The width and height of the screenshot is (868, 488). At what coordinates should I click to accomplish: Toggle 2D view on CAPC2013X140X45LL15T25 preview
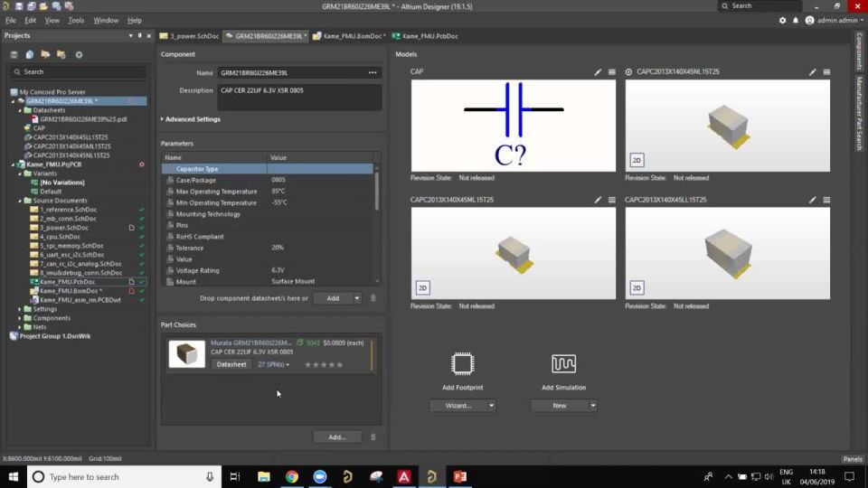637,287
